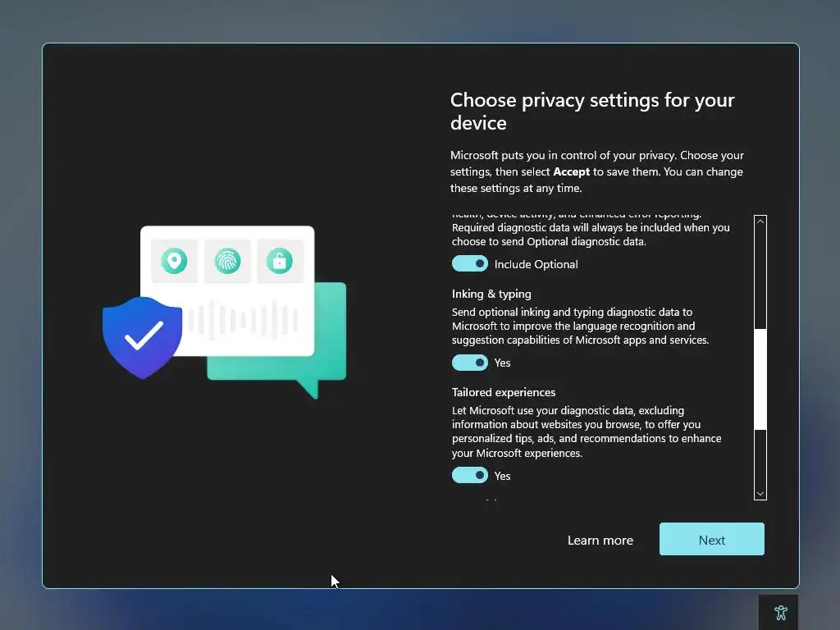Click the scrollbar down arrow

760,494
